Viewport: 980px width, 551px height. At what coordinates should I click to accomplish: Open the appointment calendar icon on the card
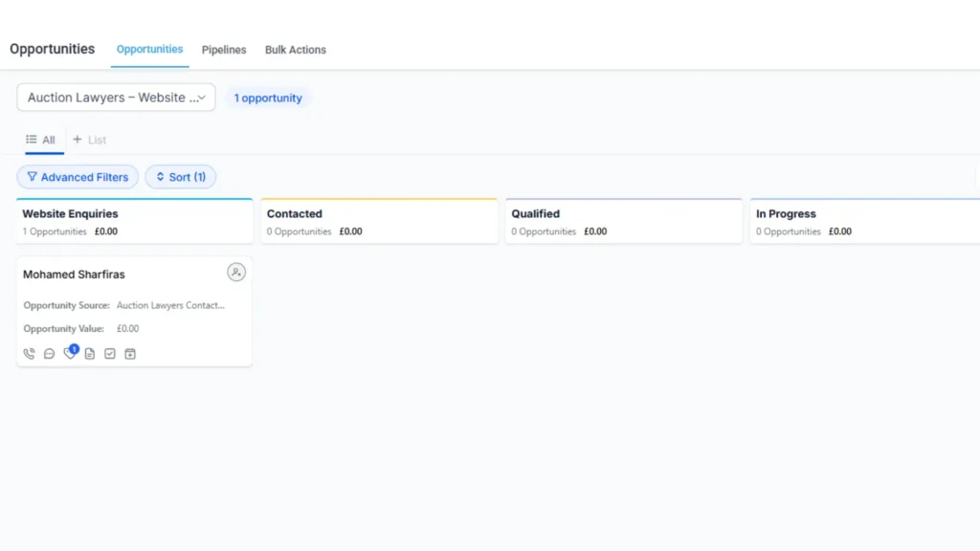(x=131, y=353)
